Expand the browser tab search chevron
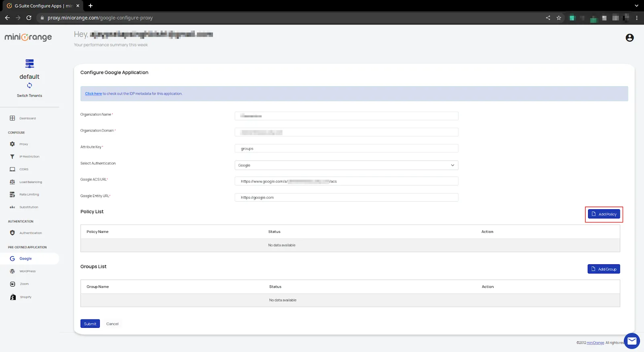 tap(636, 6)
